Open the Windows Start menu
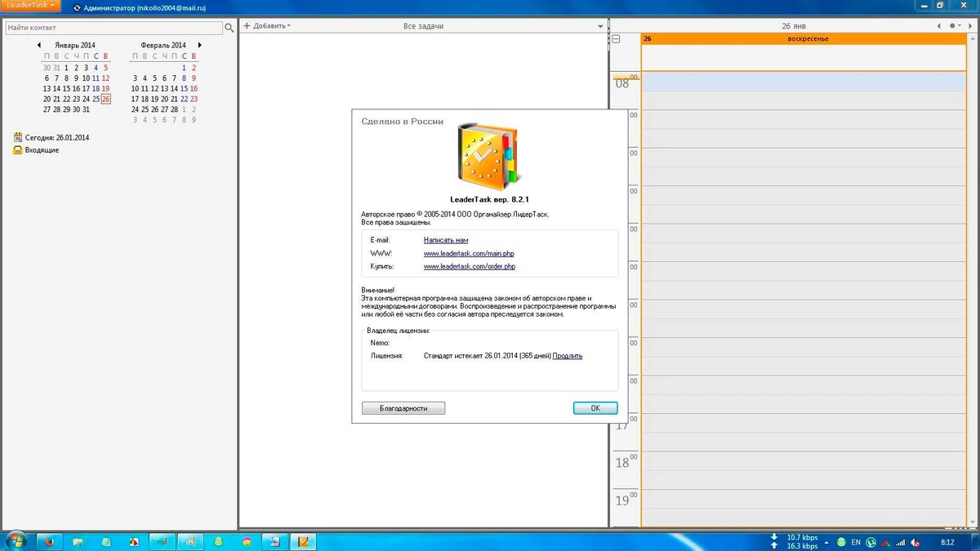This screenshot has height=551, width=980. 16,540
